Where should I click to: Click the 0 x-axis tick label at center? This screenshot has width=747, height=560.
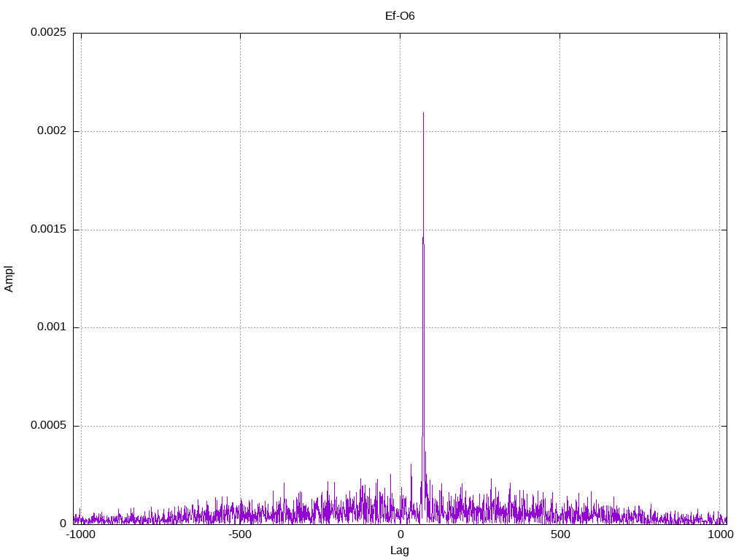(400, 534)
